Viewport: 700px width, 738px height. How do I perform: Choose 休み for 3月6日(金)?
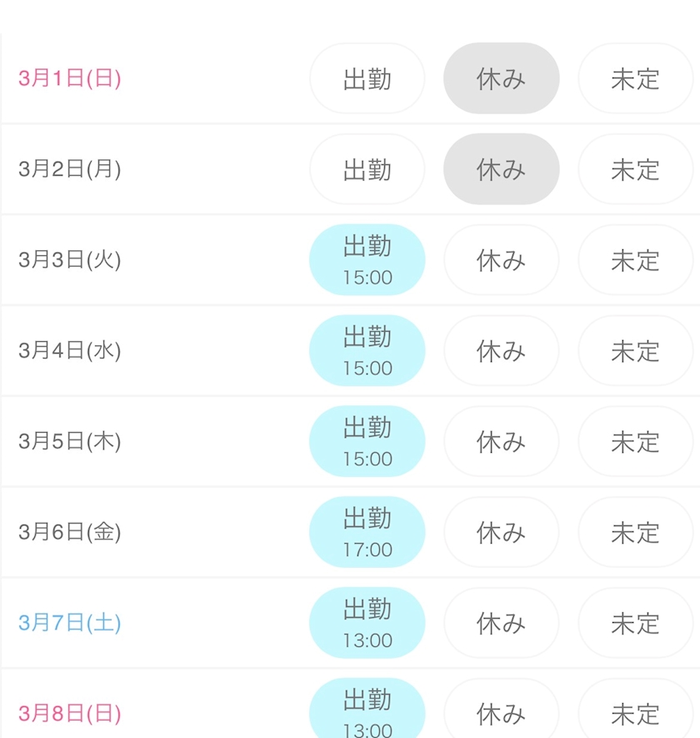(501, 532)
